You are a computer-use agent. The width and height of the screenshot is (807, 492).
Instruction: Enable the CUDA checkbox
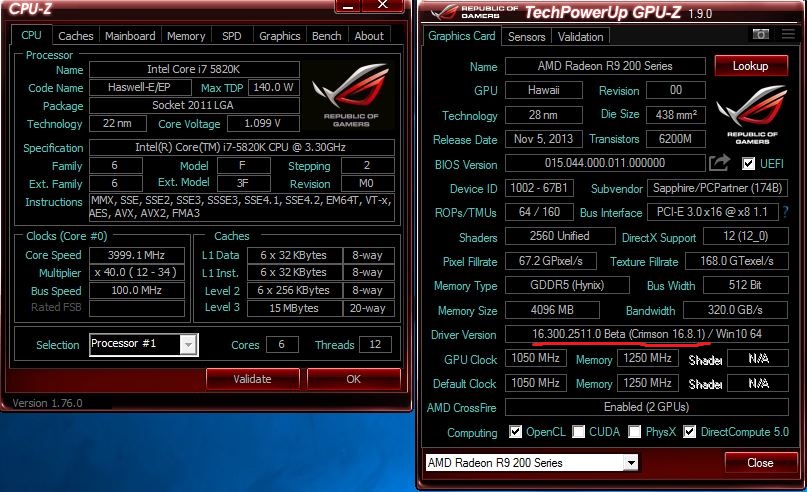[x=578, y=431]
